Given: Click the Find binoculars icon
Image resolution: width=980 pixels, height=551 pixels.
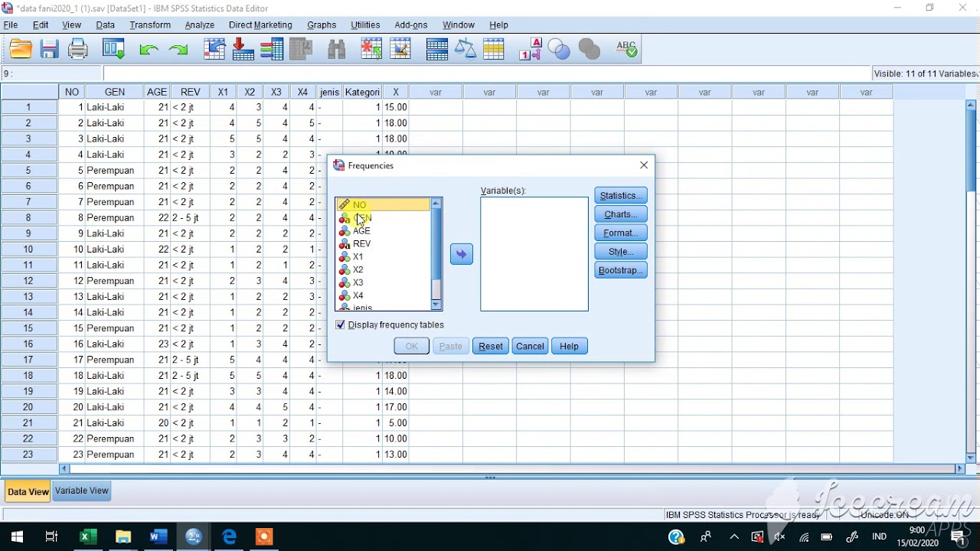Looking at the screenshot, I should coord(337,50).
